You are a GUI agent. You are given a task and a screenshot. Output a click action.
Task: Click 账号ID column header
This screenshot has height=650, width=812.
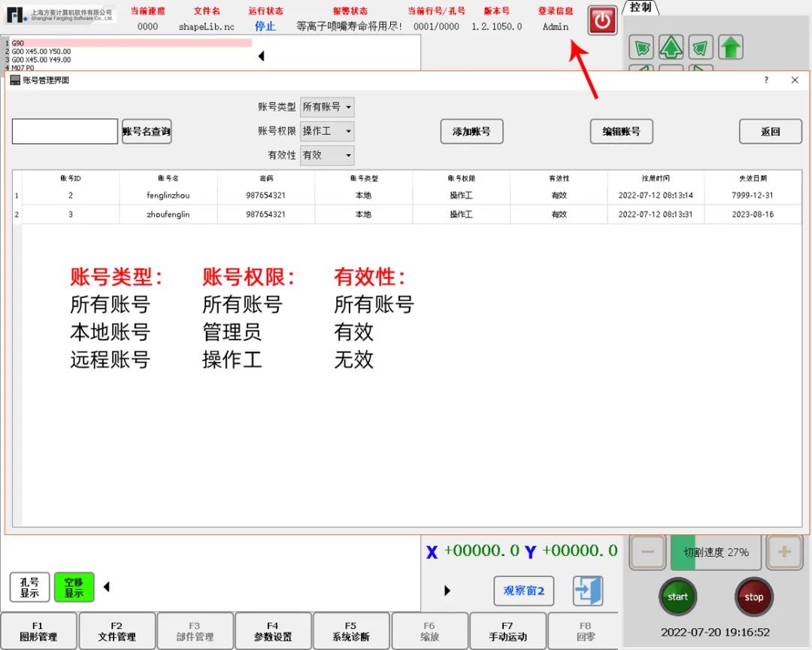pos(71,178)
